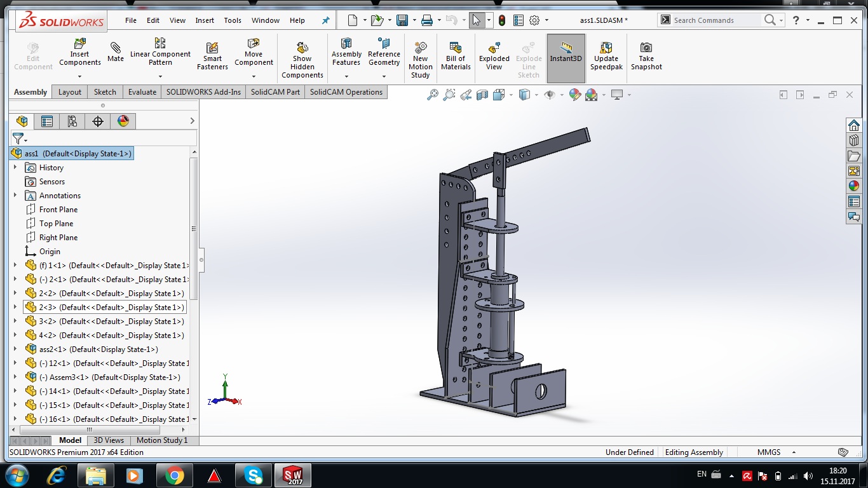Switch to Motion Study 1 tab
This screenshot has height=488, width=868.
pyautogui.click(x=162, y=440)
